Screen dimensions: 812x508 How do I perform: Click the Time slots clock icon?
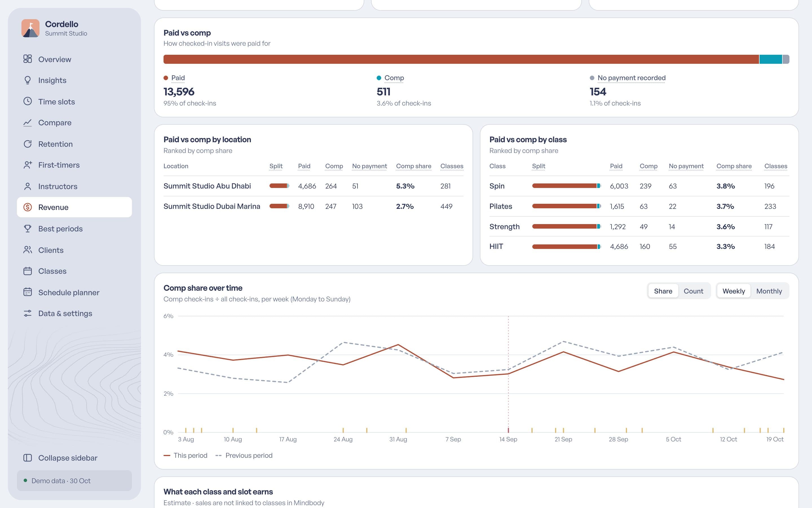point(28,102)
